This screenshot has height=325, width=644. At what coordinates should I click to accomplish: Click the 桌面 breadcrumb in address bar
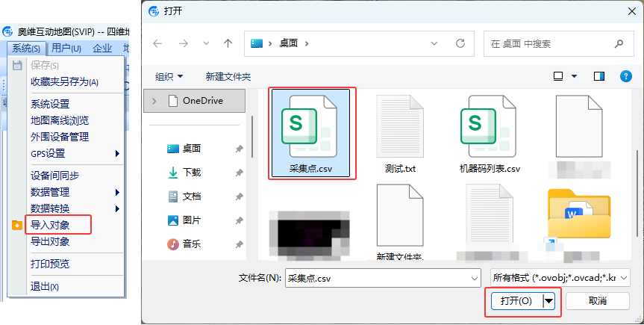pyautogui.click(x=288, y=43)
